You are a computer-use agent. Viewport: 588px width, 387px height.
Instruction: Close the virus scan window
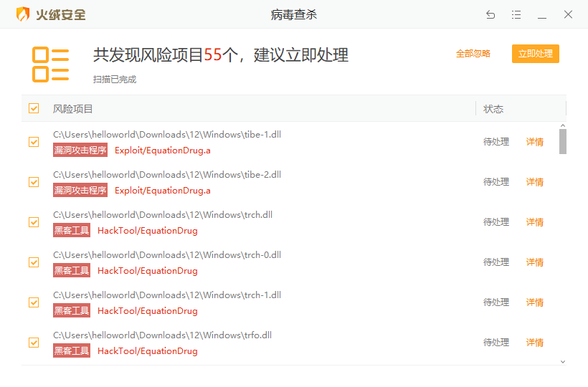click(568, 14)
